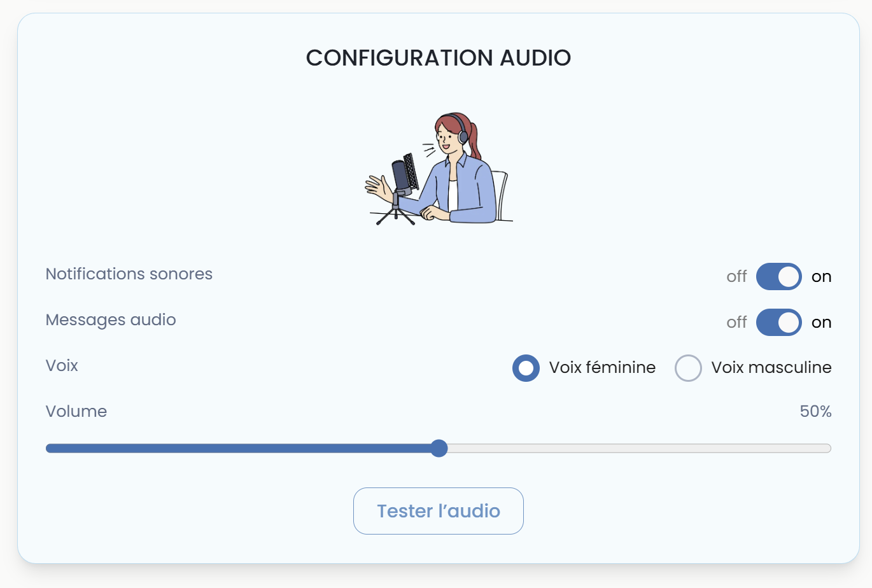This screenshot has height=588, width=872.
Task: Click the "Configuration audio" heading
Action: pyautogui.click(x=439, y=58)
